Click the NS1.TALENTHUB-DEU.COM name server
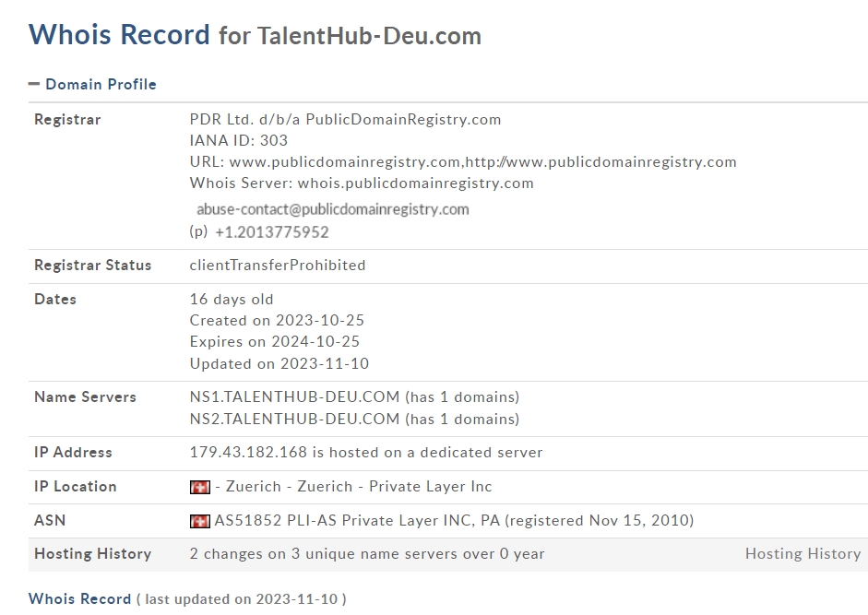Image resolution: width=868 pixels, height=615 pixels. [294, 396]
